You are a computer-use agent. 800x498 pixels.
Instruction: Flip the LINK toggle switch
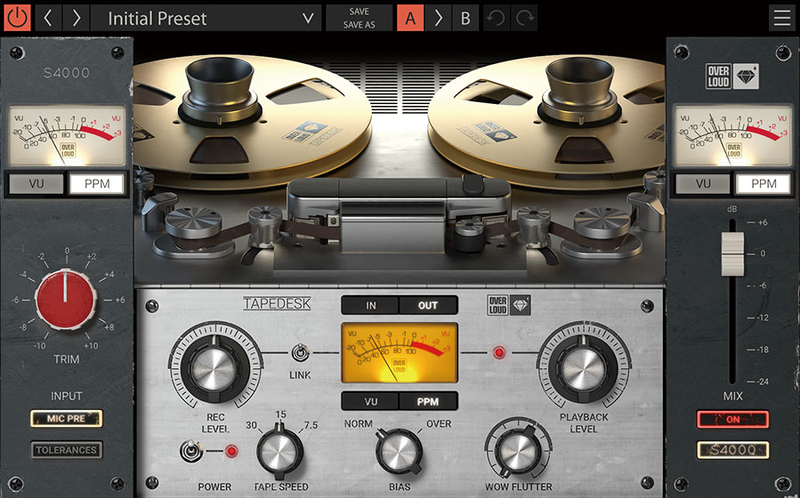pyautogui.click(x=300, y=353)
